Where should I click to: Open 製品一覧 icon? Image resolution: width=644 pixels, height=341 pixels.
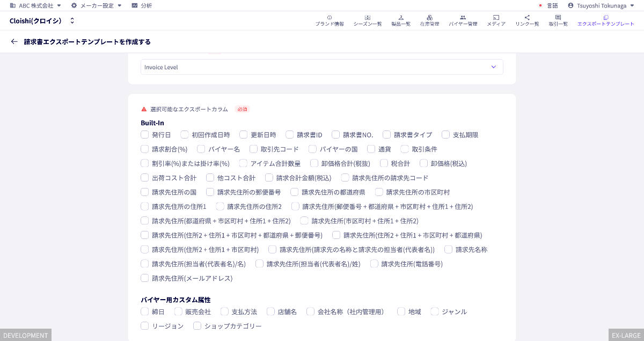[401, 18]
